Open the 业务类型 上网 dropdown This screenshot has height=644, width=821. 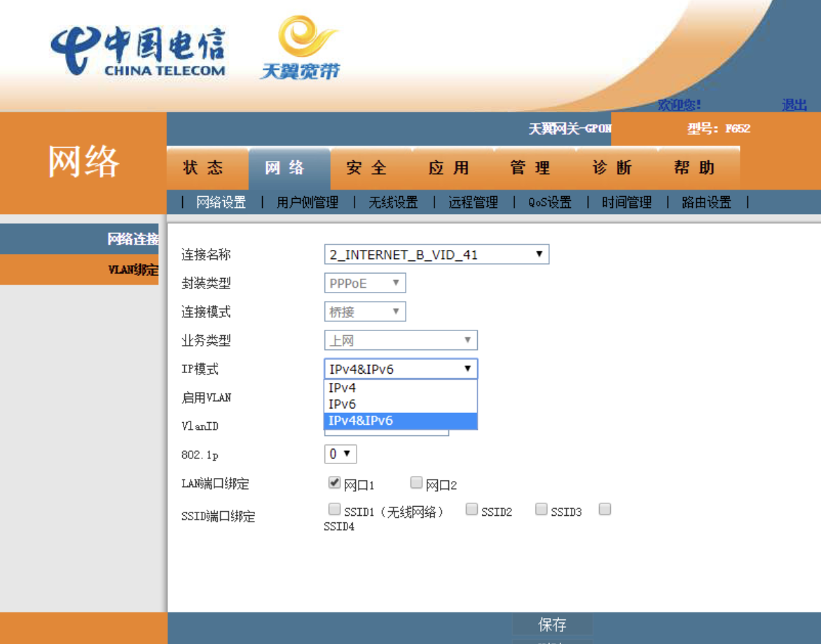click(x=401, y=340)
